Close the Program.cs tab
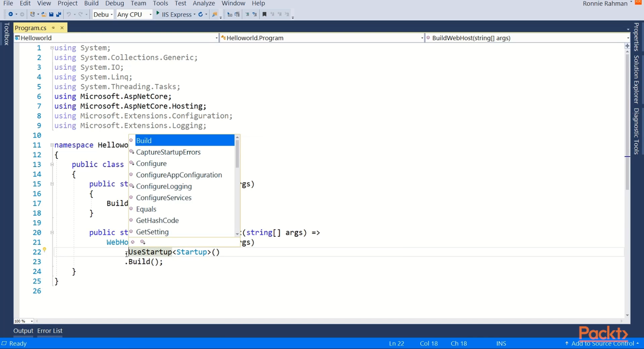The image size is (644, 349). point(62,28)
